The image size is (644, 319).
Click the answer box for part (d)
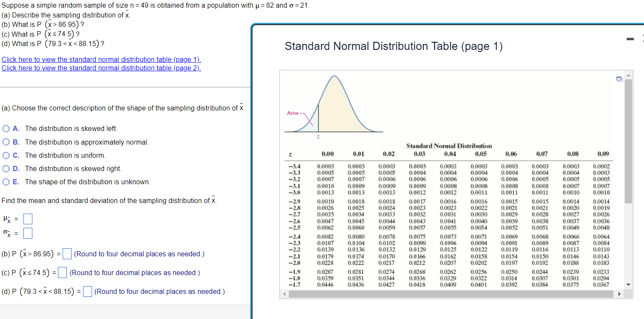87,291
